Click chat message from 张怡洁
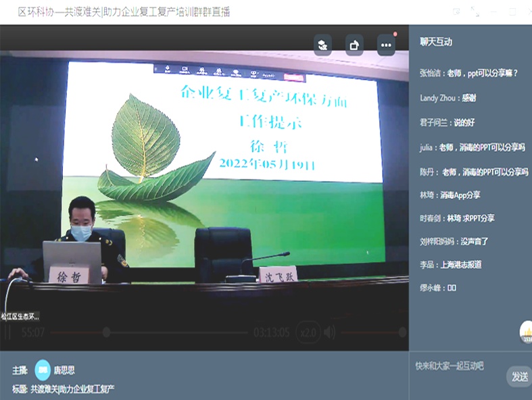The height and width of the screenshot is (400, 532). (469, 73)
